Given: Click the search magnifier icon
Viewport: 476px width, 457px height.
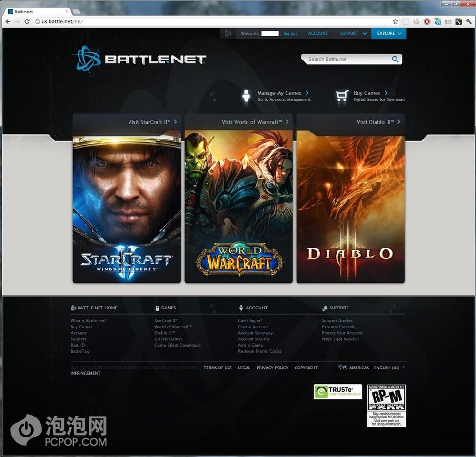Looking at the screenshot, I should pos(395,59).
